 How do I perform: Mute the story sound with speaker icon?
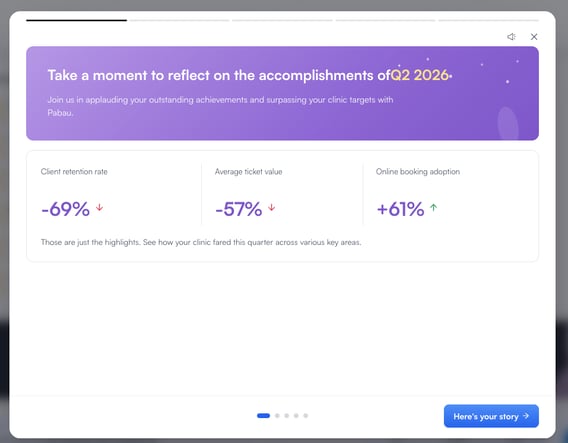point(511,37)
